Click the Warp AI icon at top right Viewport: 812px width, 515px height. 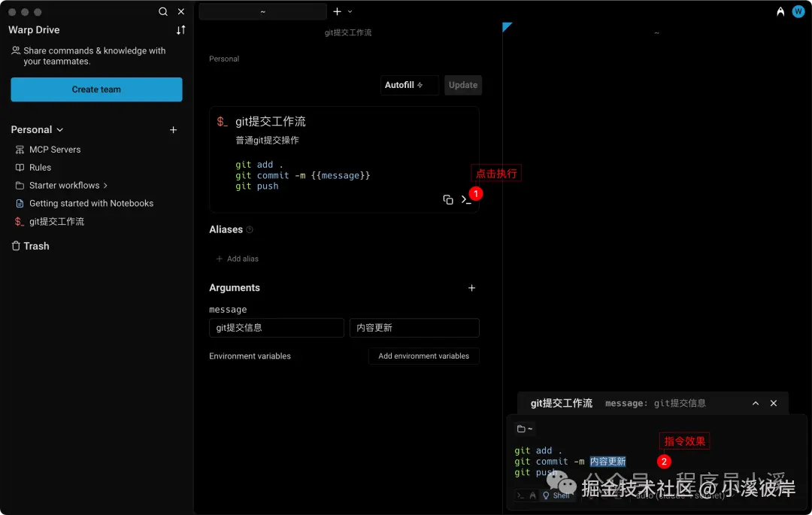click(780, 11)
